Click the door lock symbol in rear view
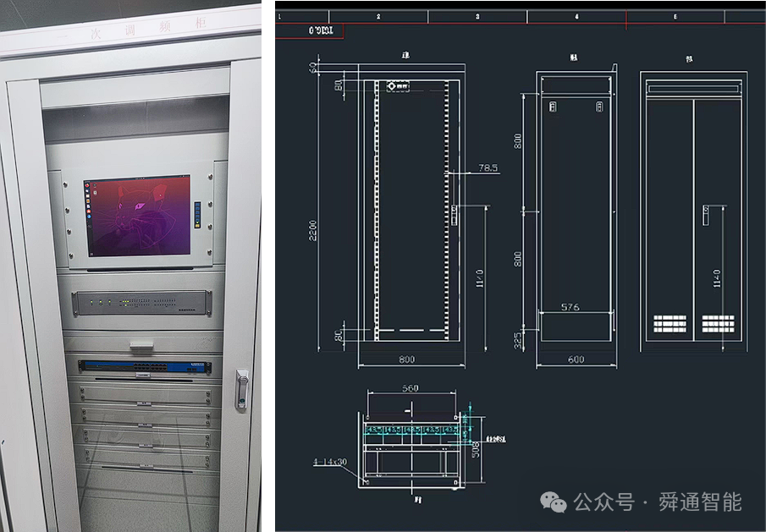Image resolution: width=766 pixels, height=532 pixels. coord(705,215)
